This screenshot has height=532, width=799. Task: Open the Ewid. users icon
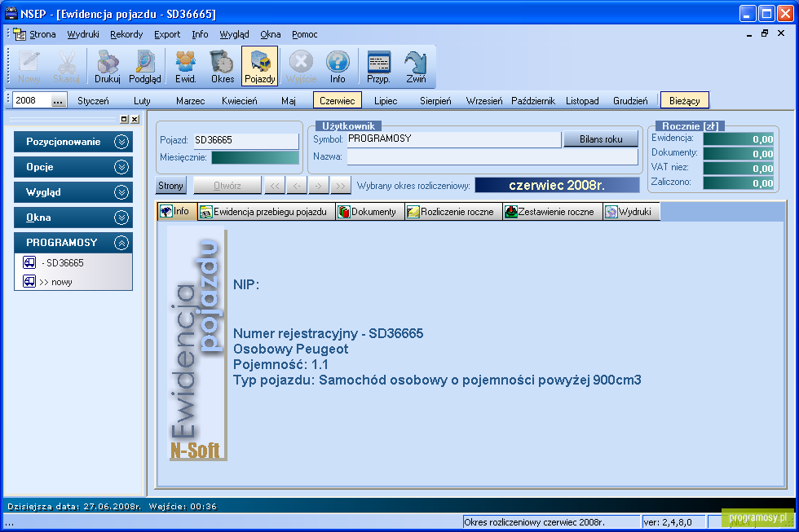pyautogui.click(x=186, y=66)
